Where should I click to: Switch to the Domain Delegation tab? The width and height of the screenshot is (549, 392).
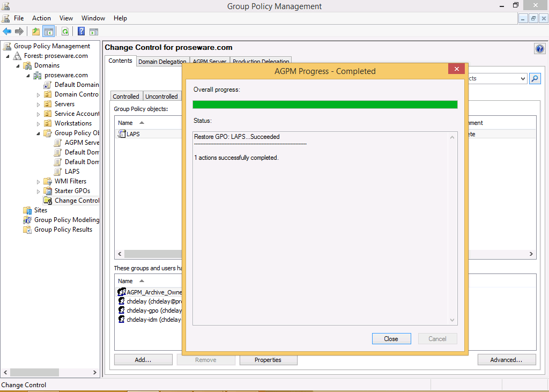tap(162, 62)
